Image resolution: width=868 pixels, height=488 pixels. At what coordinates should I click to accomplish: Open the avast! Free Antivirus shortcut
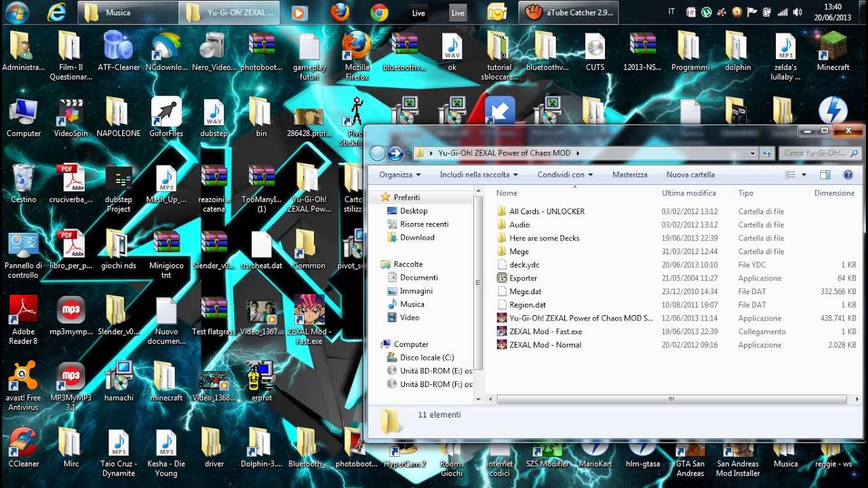point(24,386)
